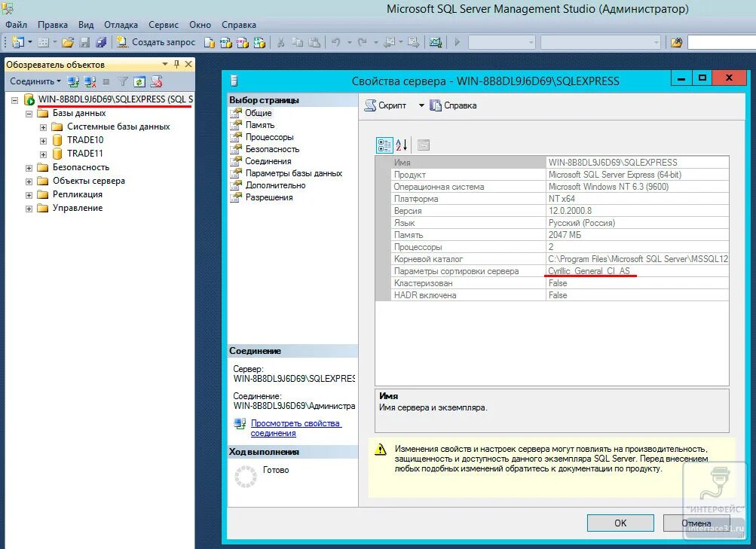756x549 pixels.
Task: Click the script icon with red X in Object Explorer
Action: coord(156,82)
